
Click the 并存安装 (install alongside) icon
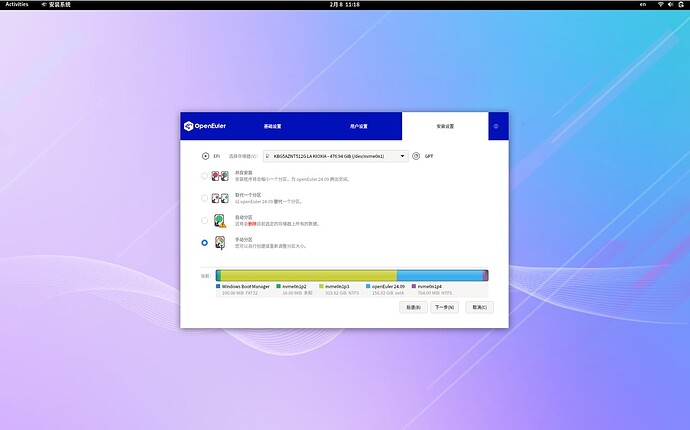[x=219, y=175]
